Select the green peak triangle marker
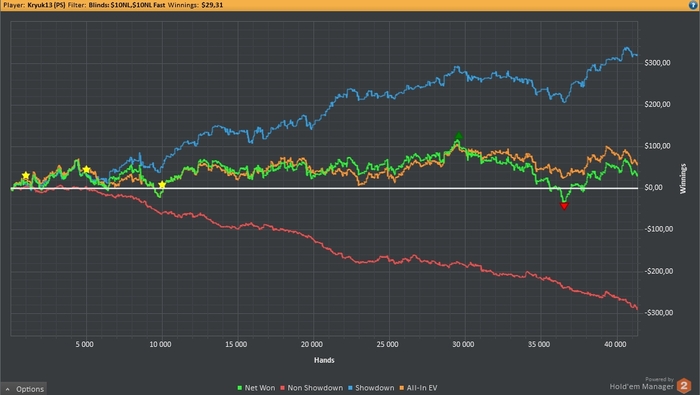 [x=458, y=136]
